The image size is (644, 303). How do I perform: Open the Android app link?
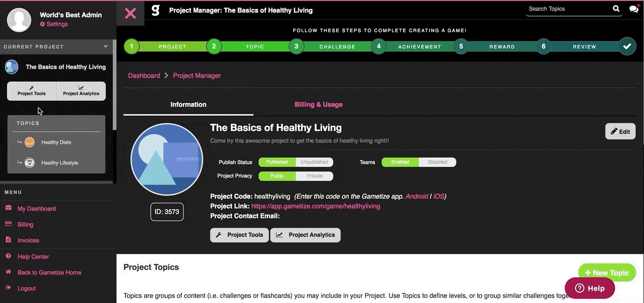417,196
